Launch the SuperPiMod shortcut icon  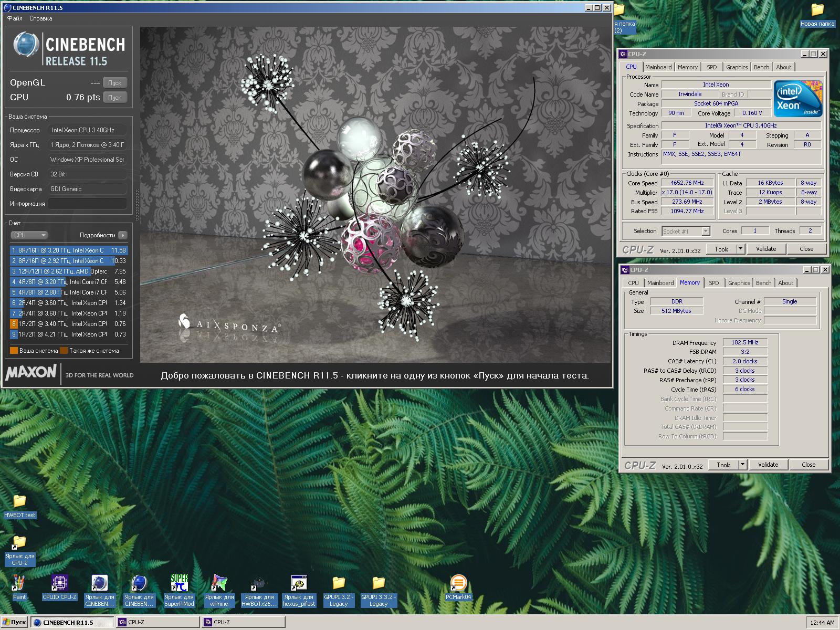coord(179,583)
